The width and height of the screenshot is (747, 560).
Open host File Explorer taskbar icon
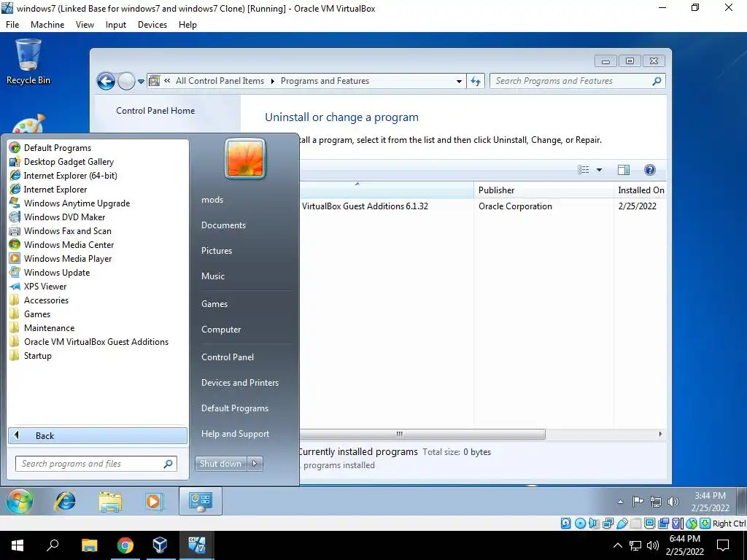89,545
